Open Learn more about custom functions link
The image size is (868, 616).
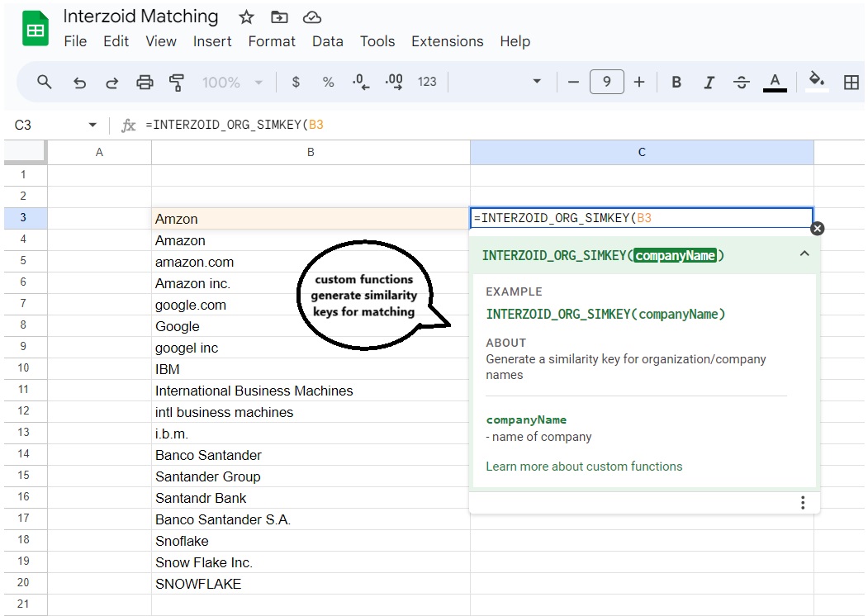[x=584, y=467]
